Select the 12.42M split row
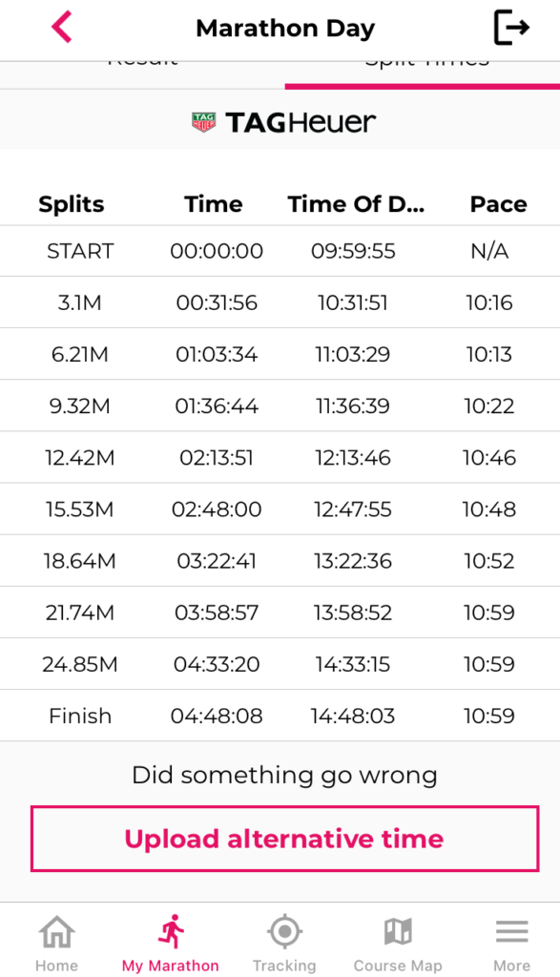The width and height of the screenshot is (560, 977). pyautogui.click(x=280, y=457)
